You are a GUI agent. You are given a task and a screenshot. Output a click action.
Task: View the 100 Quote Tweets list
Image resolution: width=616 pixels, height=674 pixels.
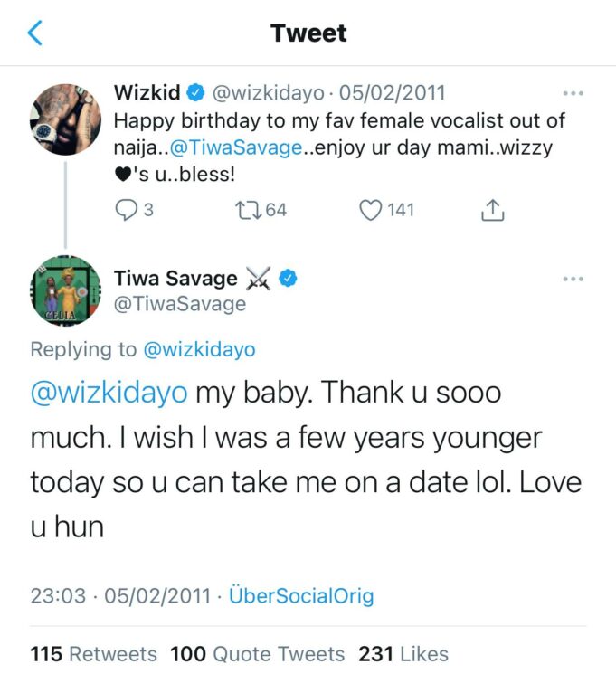[257, 653]
